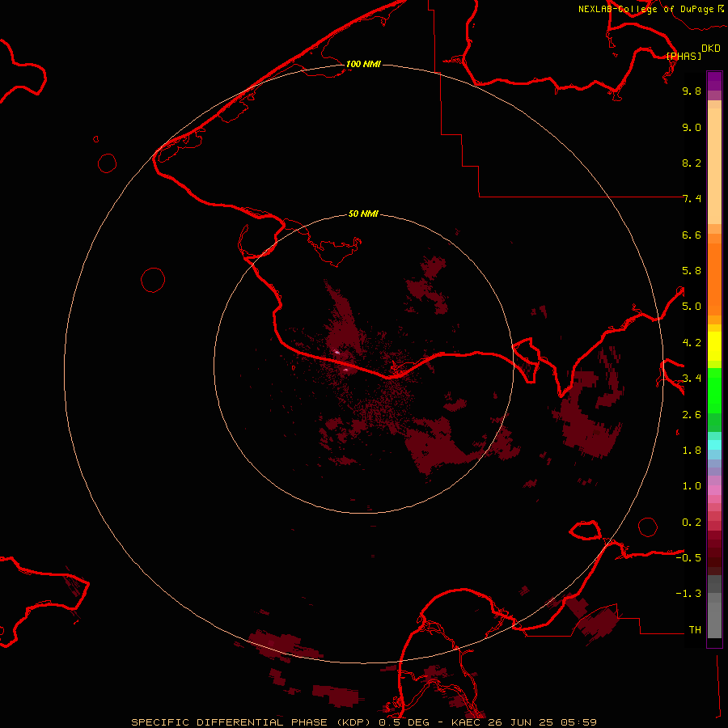
Task: Click the 26 JUN 25 05:59 timestamp
Action: [542, 722]
